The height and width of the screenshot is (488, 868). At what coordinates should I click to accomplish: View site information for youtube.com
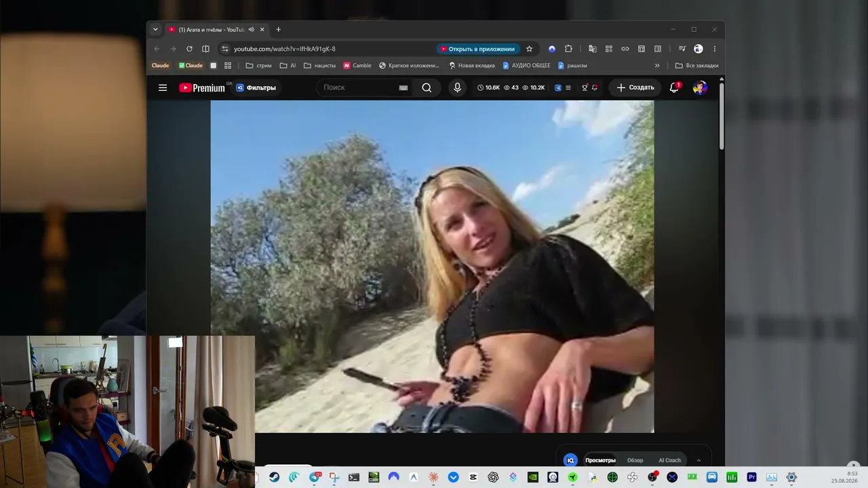tap(224, 49)
